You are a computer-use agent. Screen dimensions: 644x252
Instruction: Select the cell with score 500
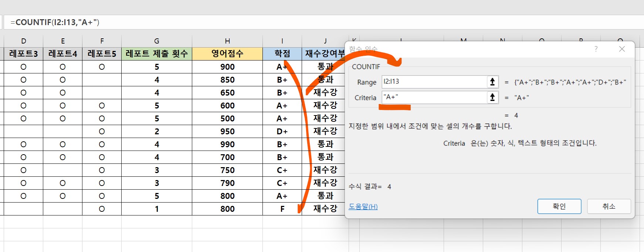coord(227,118)
